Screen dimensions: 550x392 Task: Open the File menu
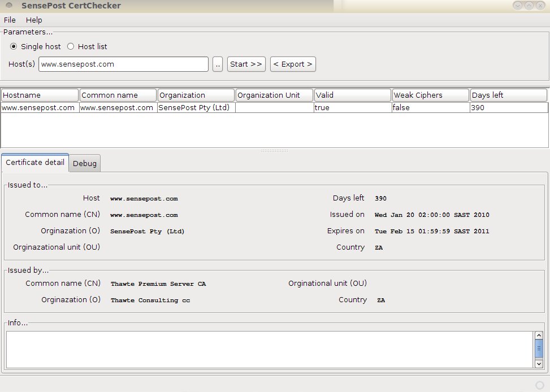(x=10, y=20)
